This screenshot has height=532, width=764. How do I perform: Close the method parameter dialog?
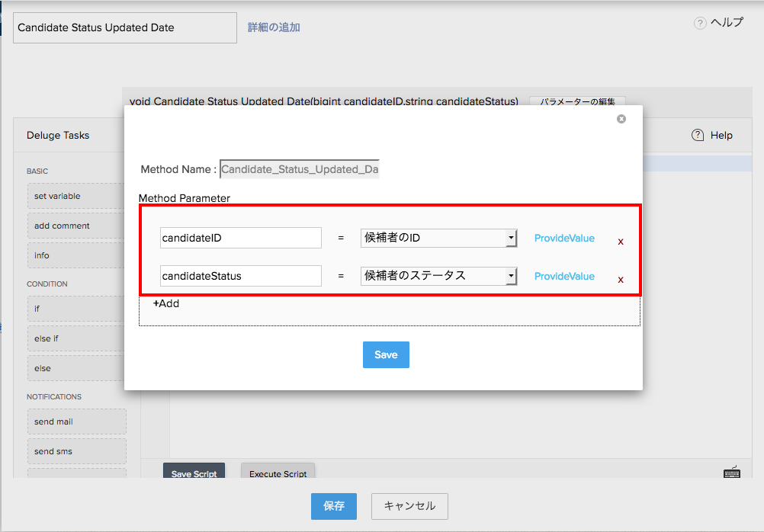point(621,119)
